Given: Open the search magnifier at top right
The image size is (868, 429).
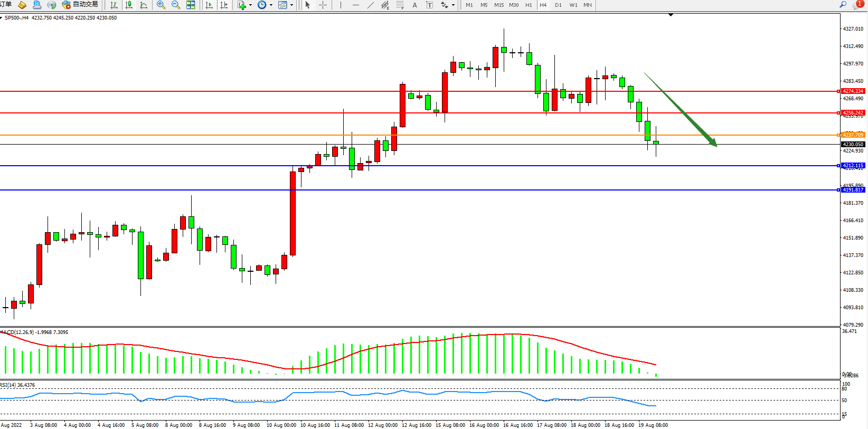Looking at the screenshot, I should tap(843, 5).
